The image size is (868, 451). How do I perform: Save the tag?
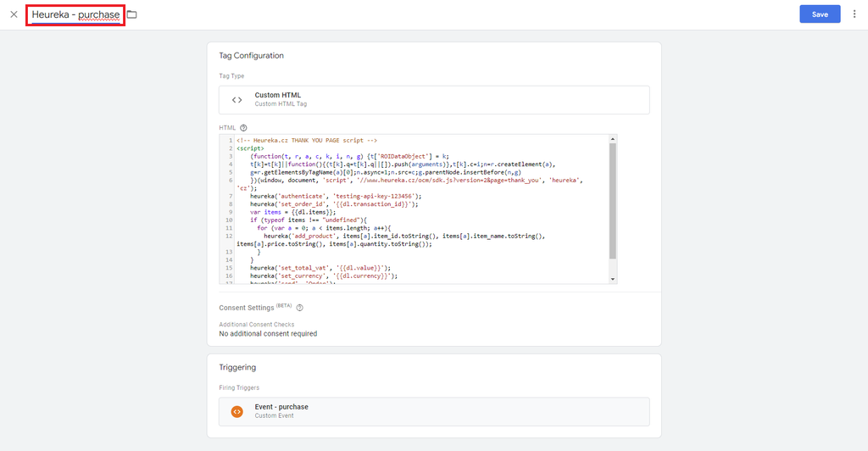[x=820, y=14]
